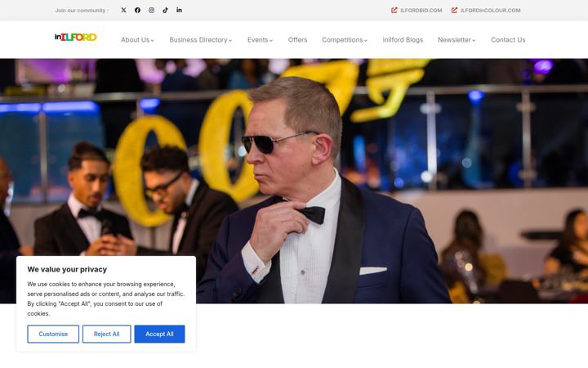Click the inILFORD logo
Viewport: 588px width, 368px height.
[76, 37]
